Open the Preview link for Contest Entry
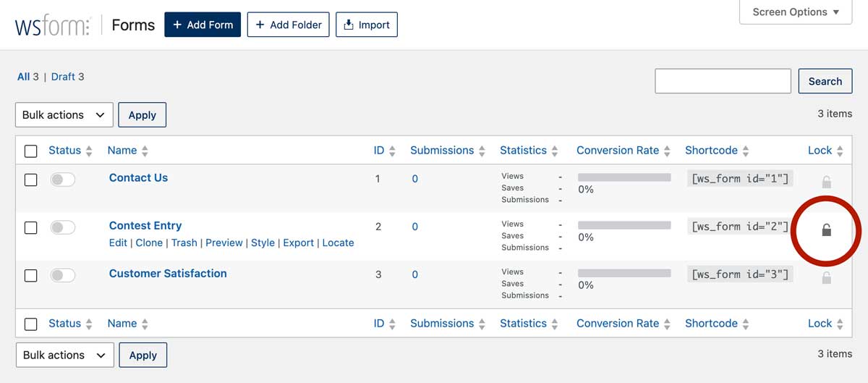This screenshot has height=383, width=868. (x=224, y=243)
